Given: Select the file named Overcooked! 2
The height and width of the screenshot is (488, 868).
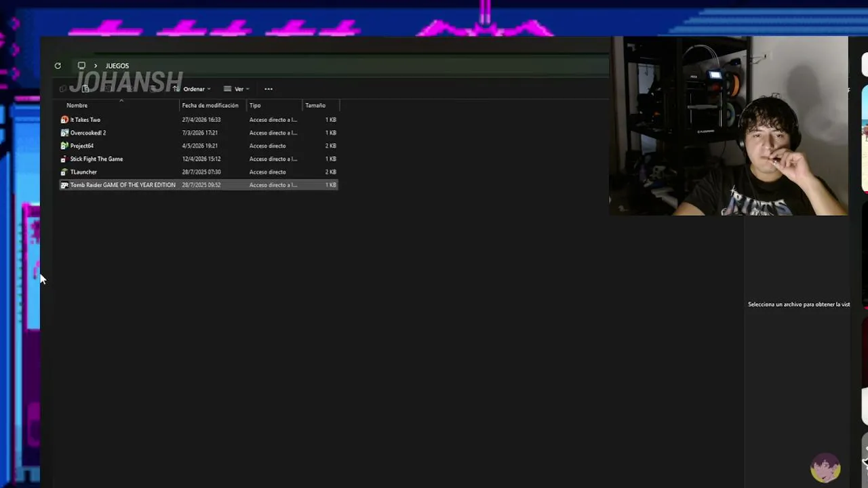Looking at the screenshot, I should coord(88,133).
